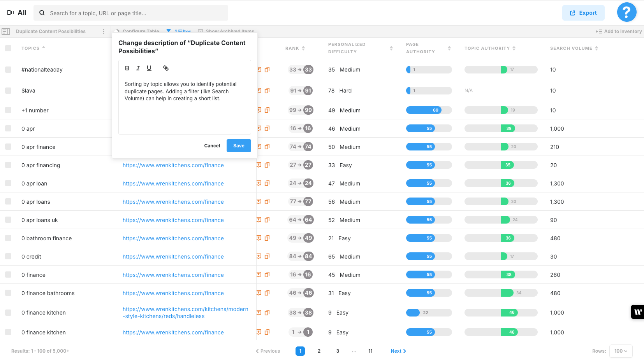This screenshot has height=362, width=644.
Task: Apply underline formatting in the description editor
Action: click(x=149, y=68)
